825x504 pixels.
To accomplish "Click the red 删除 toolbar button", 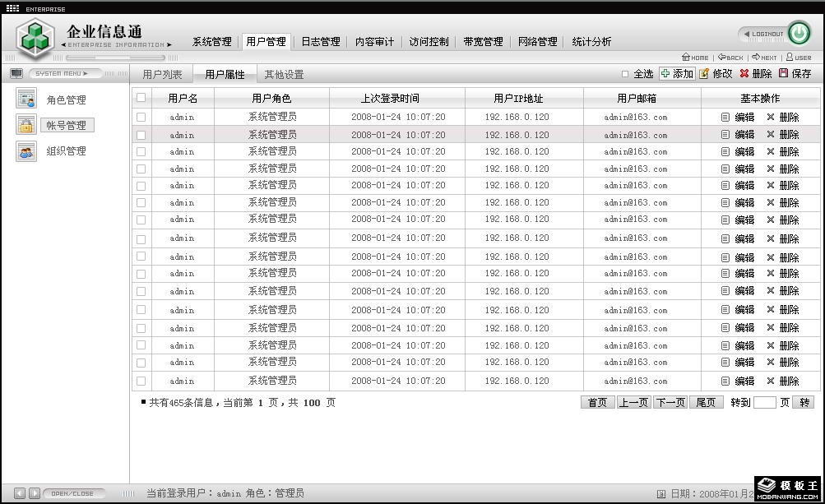I will point(756,74).
